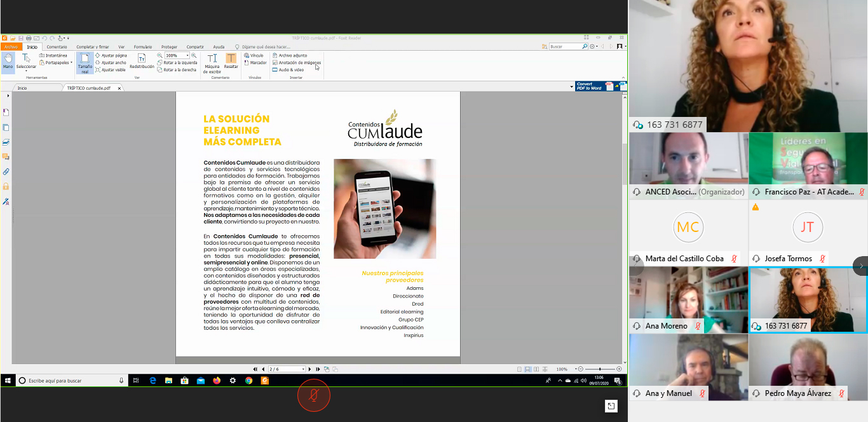This screenshot has height=422, width=868.
Task: Open the attachments paperclip panel
Action: [x=6, y=172]
